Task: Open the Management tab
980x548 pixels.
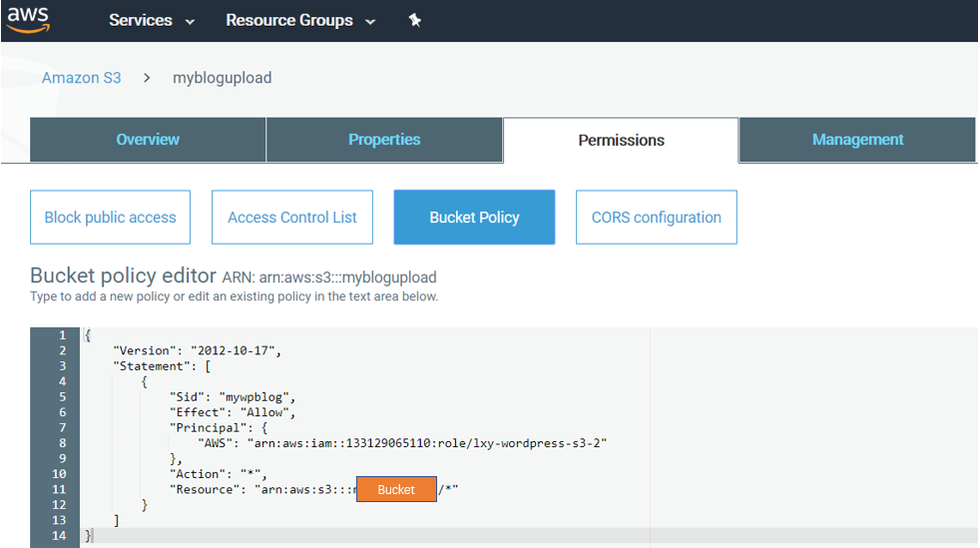Action: [x=857, y=140]
